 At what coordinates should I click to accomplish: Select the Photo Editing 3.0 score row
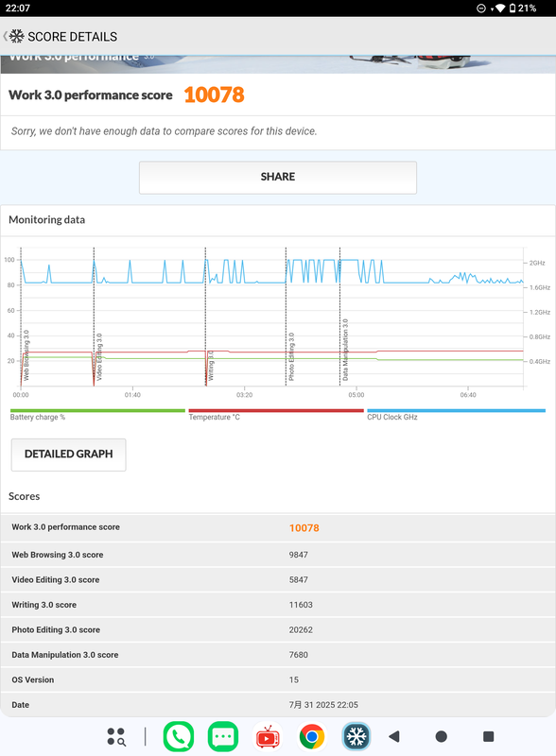tap(278, 629)
